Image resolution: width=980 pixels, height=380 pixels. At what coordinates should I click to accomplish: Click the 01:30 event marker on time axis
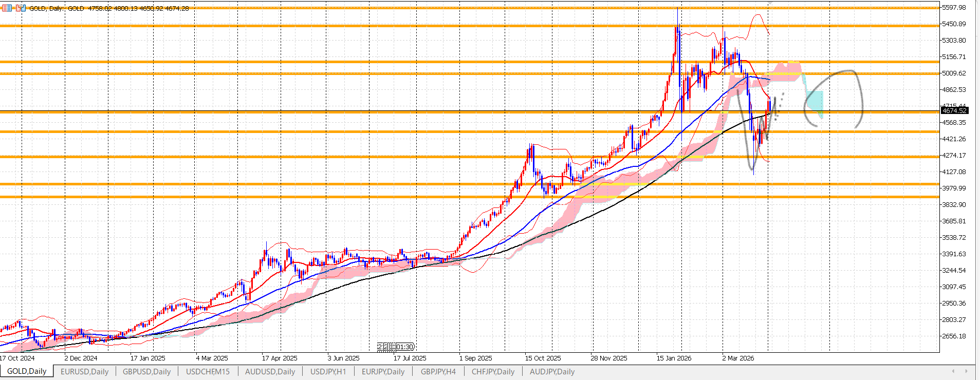[404, 347]
